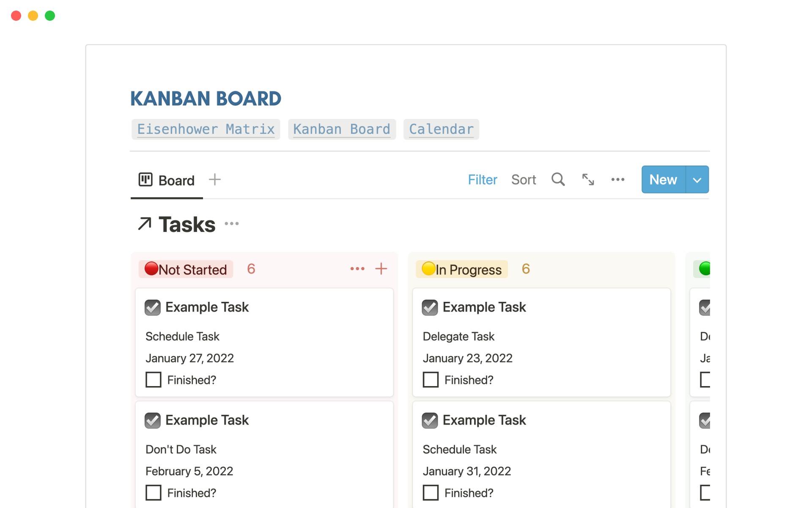
Task: Click the New button
Action: click(x=663, y=180)
